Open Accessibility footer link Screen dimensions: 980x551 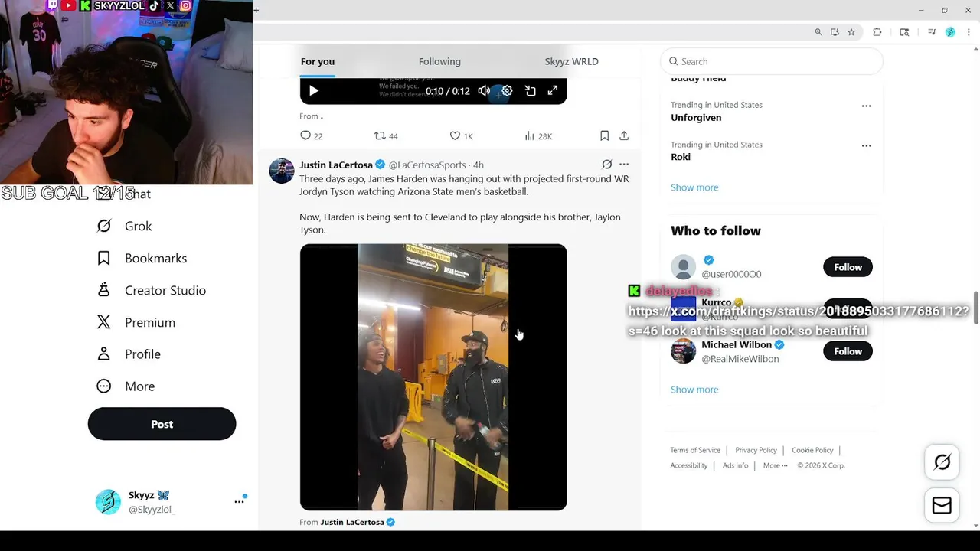point(688,465)
